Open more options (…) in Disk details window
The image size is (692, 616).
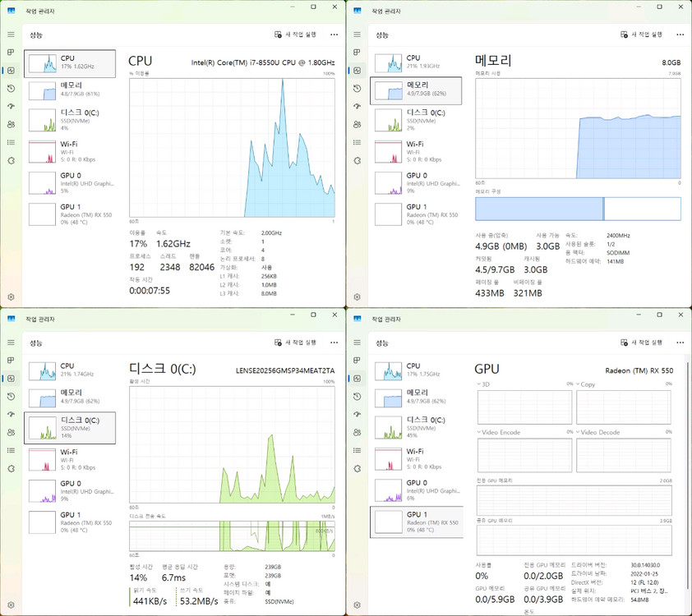click(334, 342)
